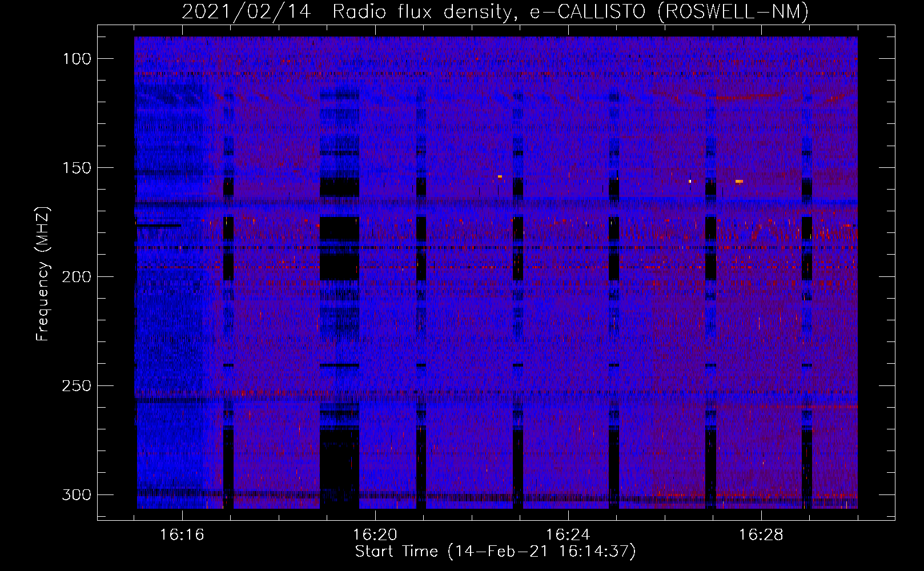
Task: Click the 16:24 time tick label
Action: pos(568,535)
